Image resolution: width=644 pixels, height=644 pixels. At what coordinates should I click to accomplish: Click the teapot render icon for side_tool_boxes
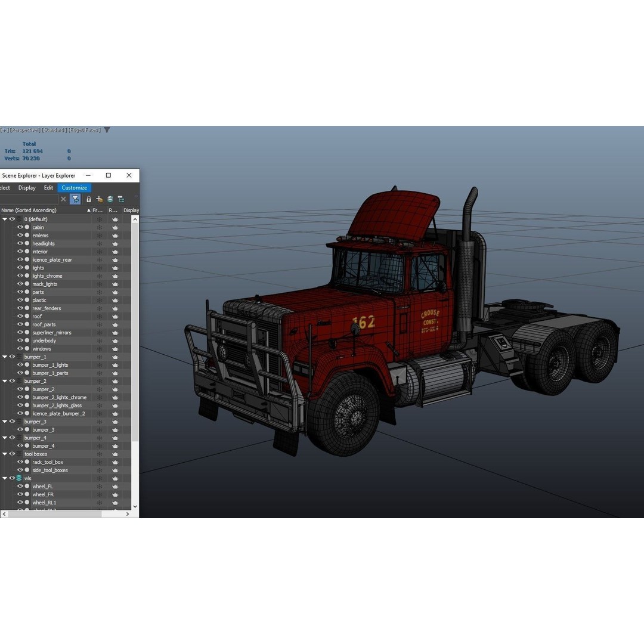point(115,470)
